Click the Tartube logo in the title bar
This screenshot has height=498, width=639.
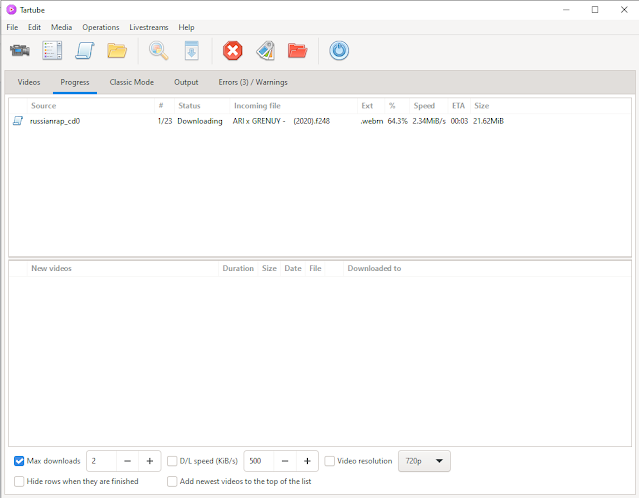point(11,9)
